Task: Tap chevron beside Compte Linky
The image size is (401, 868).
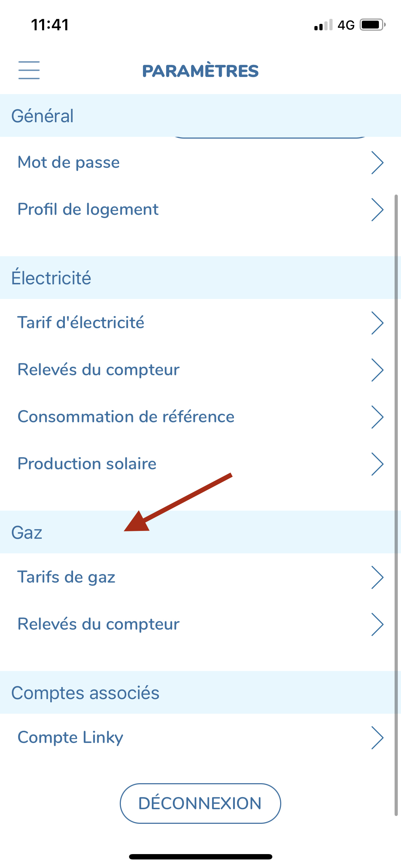Action: pos(377,738)
